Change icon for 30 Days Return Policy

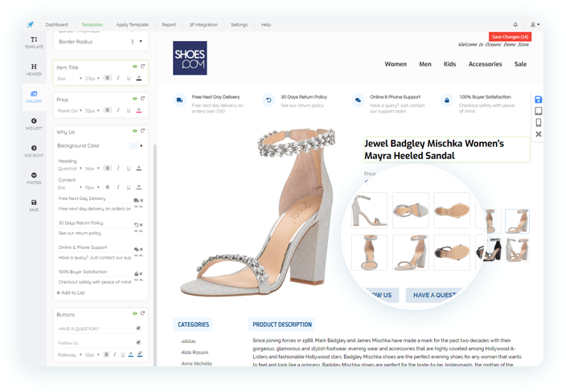point(136,225)
